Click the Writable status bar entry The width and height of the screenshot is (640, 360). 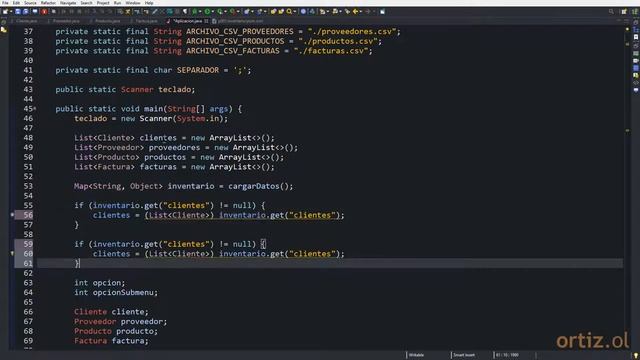(416, 355)
